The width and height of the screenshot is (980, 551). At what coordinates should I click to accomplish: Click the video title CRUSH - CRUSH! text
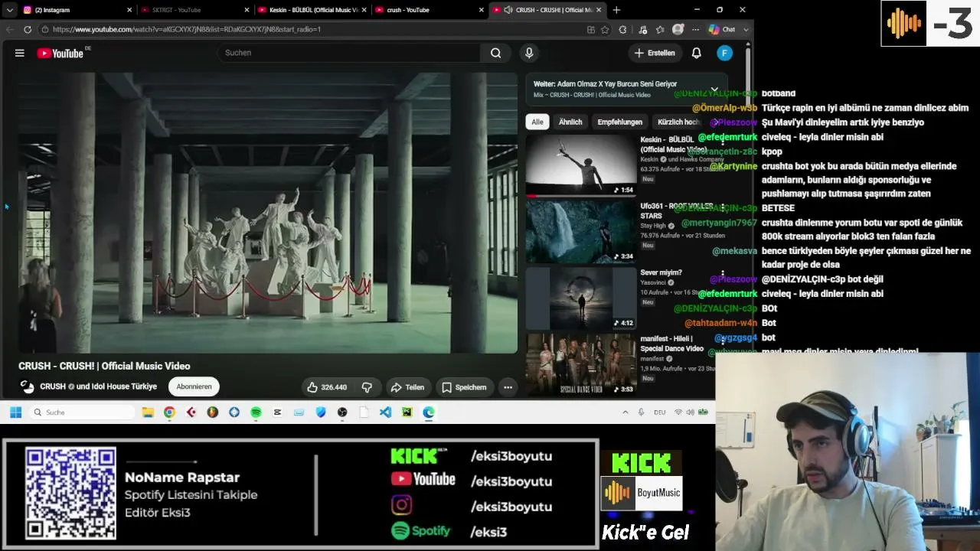tap(104, 366)
